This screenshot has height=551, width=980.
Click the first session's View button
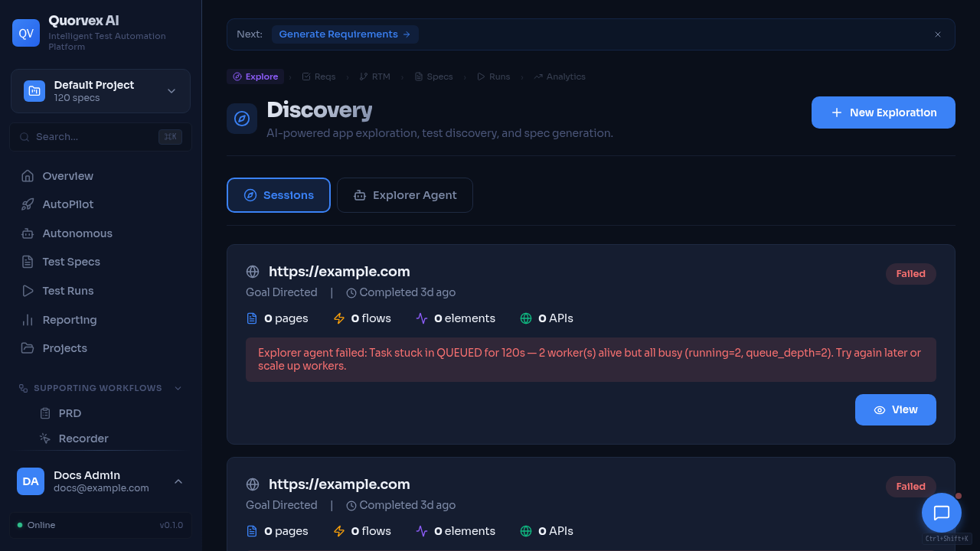point(896,409)
